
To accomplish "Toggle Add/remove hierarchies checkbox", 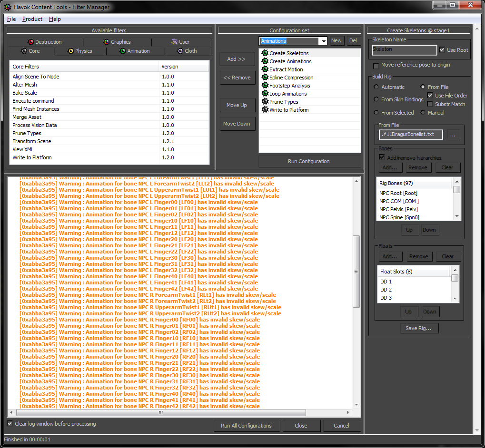I will pos(382,157).
